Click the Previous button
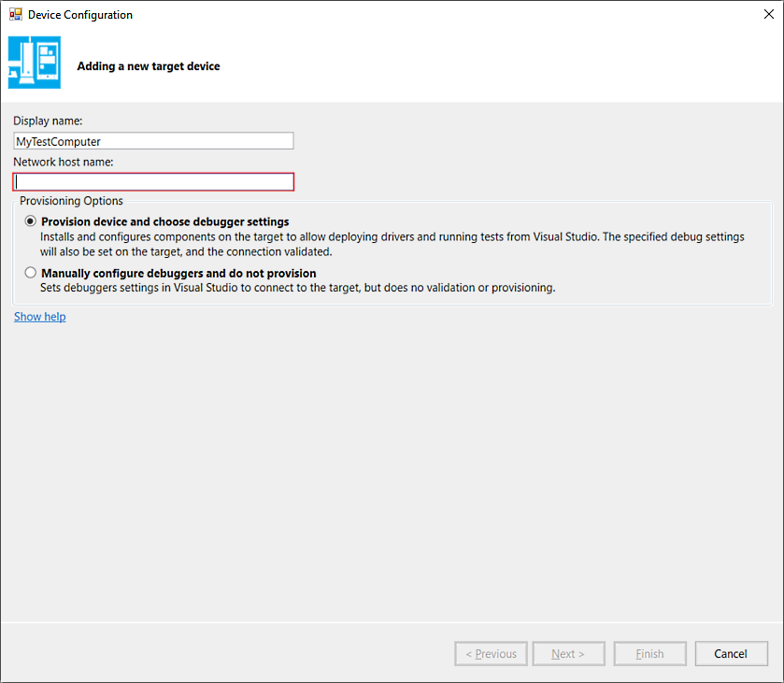784x683 pixels. click(491, 653)
